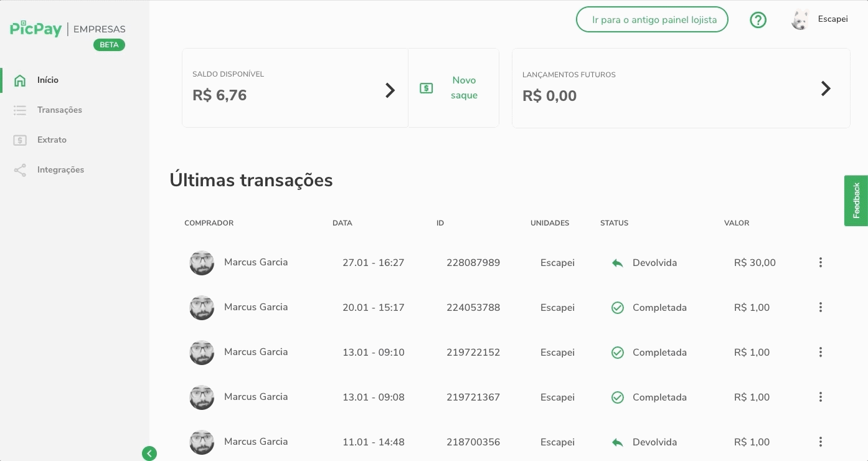868x461 pixels.
Task: Open the options menu for transaction 228087989
Action: [x=820, y=263]
